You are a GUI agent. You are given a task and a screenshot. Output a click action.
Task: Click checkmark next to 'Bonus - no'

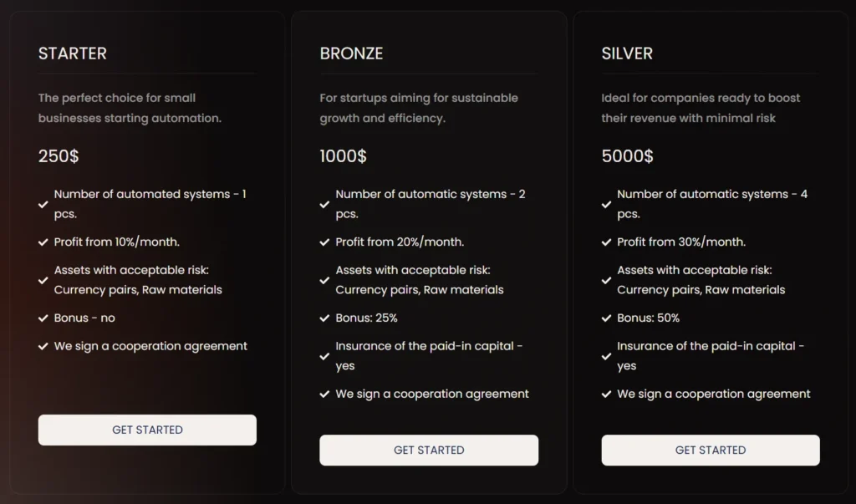tap(43, 318)
